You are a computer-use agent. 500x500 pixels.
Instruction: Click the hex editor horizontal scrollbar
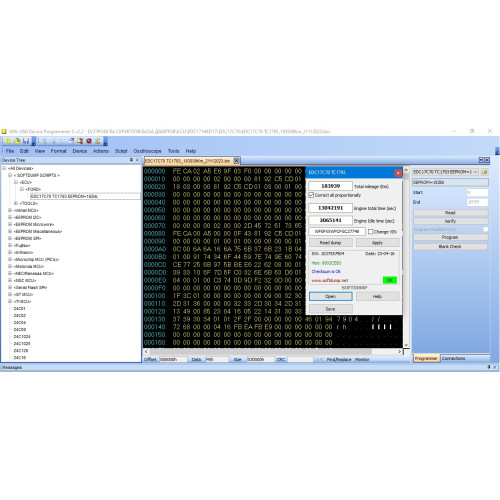(273, 351)
